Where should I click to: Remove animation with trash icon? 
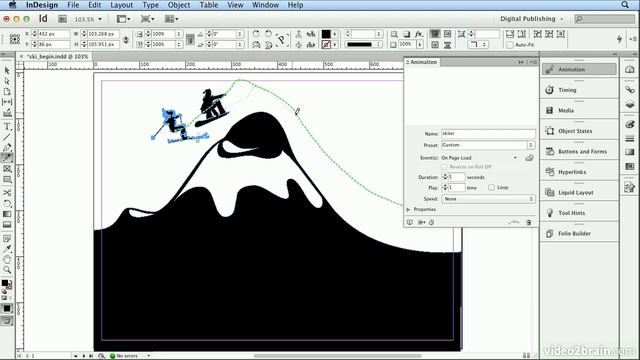point(529,222)
